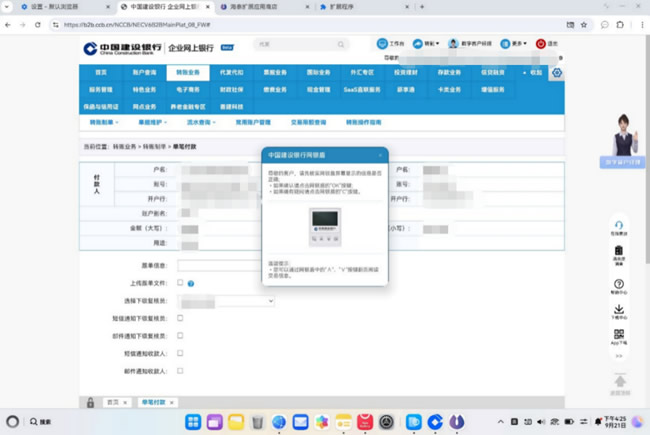Click the USB key device image in dialog

(x=325, y=227)
